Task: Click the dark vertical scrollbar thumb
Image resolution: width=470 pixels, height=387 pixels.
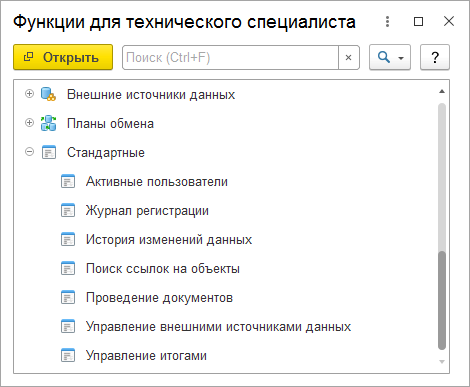Action: (442, 300)
